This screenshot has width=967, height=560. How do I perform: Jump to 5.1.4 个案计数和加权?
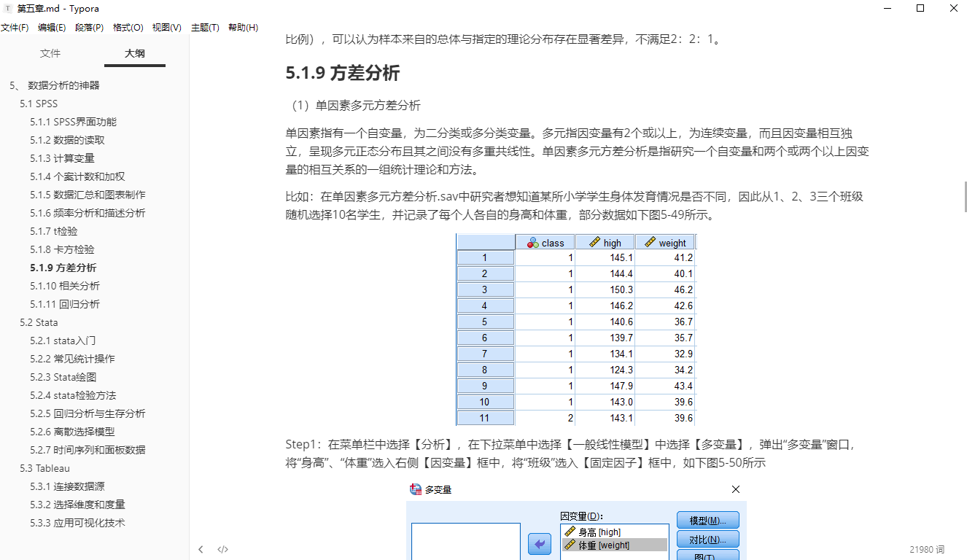point(78,176)
